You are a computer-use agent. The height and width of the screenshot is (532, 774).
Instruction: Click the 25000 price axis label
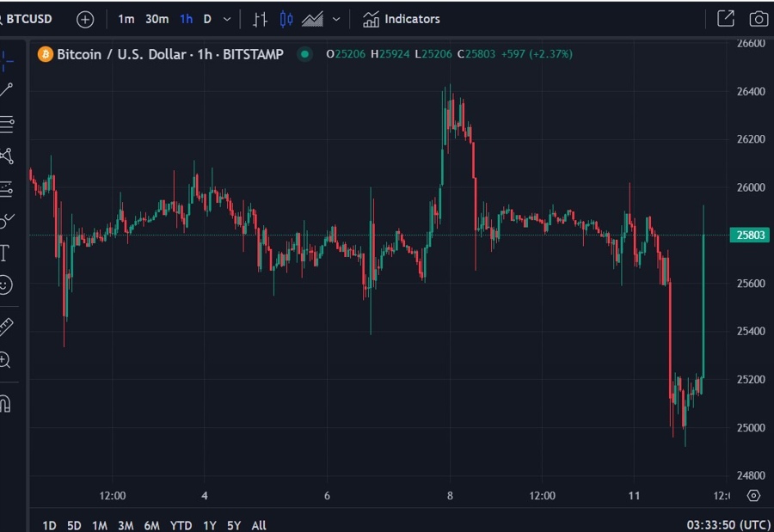coord(751,427)
